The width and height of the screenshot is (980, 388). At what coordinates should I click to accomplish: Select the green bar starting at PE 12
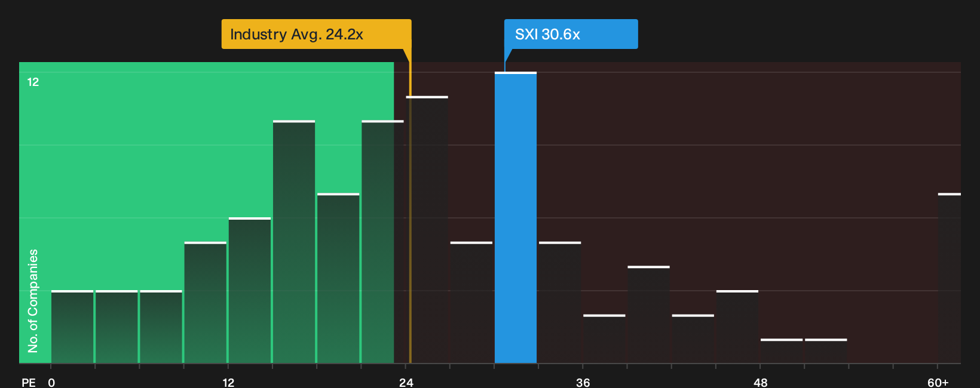(250, 290)
